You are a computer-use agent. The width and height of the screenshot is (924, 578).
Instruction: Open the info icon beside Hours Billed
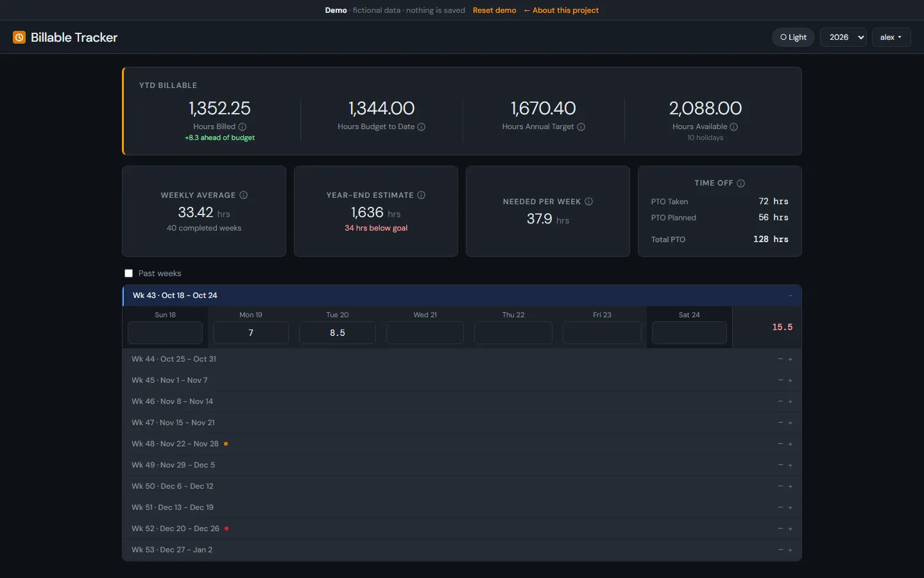tap(243, 127)
